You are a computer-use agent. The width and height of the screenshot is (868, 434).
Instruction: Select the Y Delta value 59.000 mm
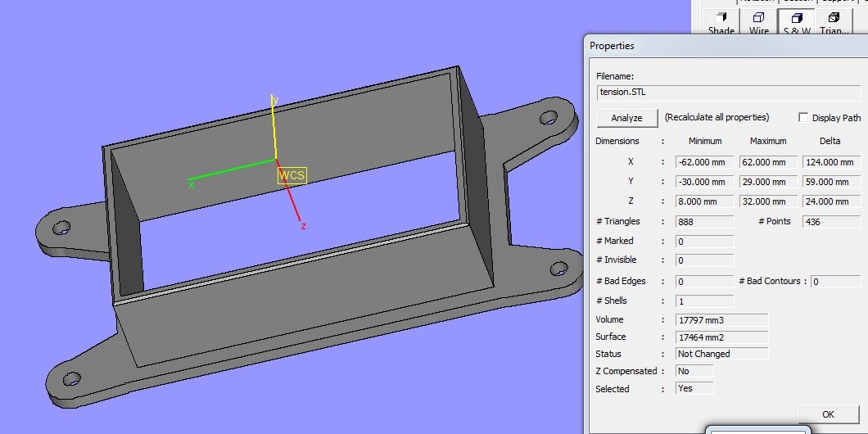(x=831, y=182)
